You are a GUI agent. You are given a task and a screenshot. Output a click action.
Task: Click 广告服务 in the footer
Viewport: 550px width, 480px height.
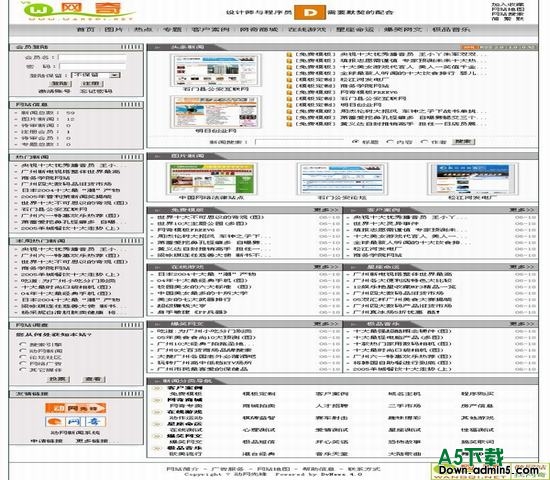(228, 469)
